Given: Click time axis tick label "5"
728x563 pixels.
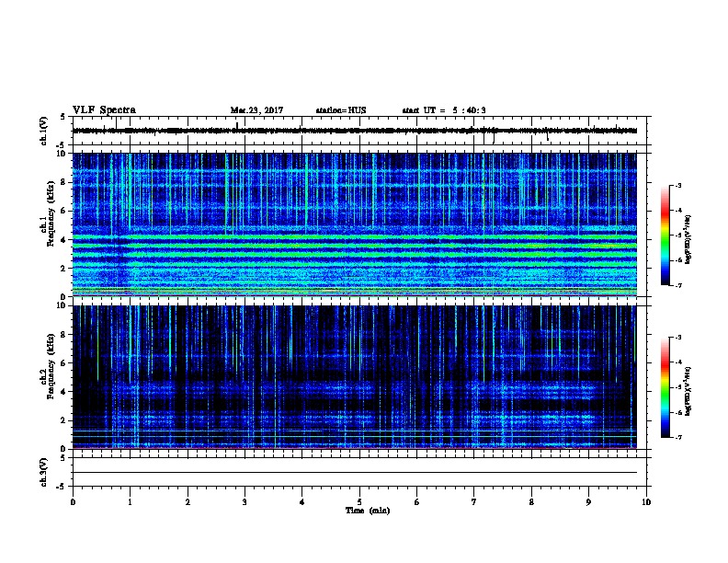Looking at the screenshot, I should [359, 502].
